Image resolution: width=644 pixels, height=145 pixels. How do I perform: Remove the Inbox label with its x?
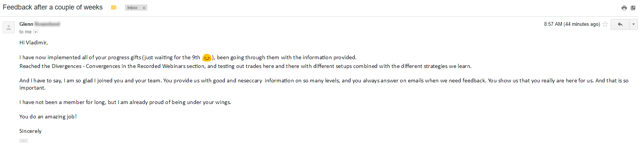coord(144,8)
